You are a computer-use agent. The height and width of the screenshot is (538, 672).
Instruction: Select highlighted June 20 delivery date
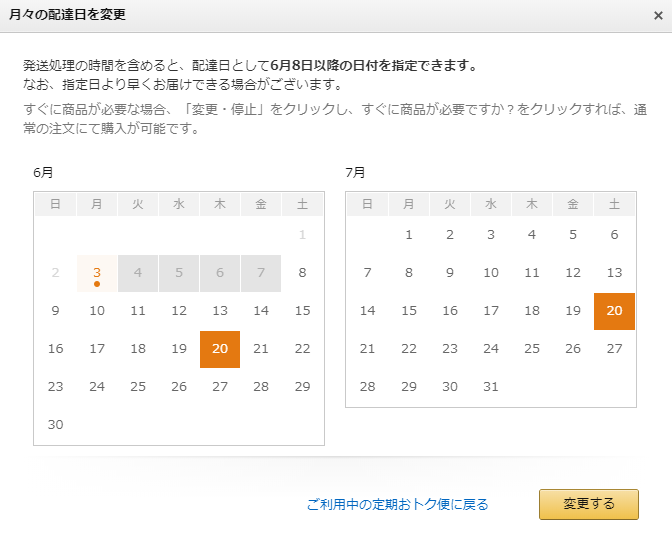point(220,349)
